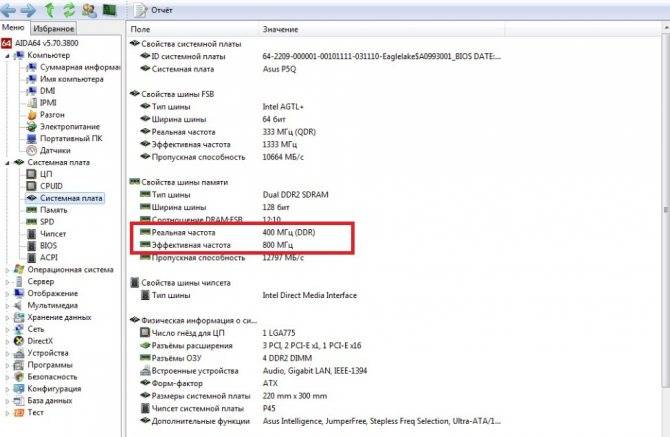This screenshot has height=437, width=670.
Task: Select the Разъёмы расширения row
Action: tap(251, 346)
